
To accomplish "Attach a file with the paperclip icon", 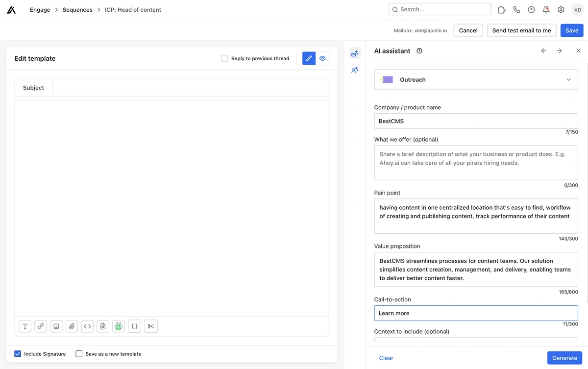I will click(x=72, y=326).
